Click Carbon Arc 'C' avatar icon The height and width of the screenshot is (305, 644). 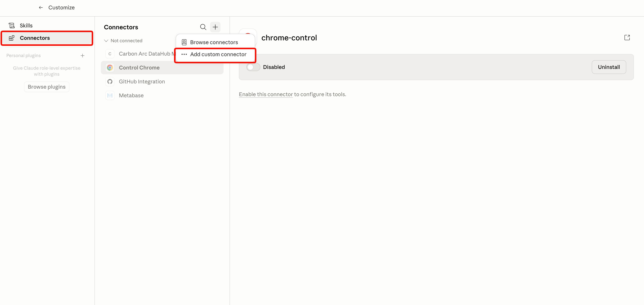point(110,54)
